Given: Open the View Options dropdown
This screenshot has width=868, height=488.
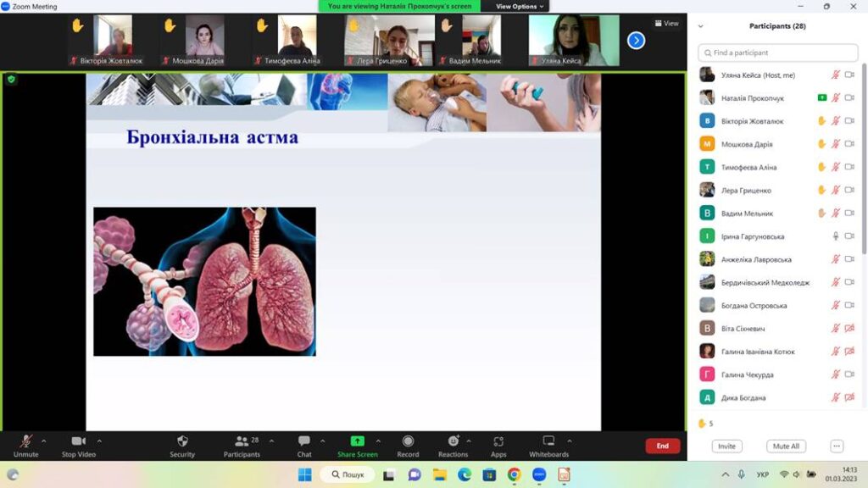Looking at the screenshot, I should tap(520, 6).
